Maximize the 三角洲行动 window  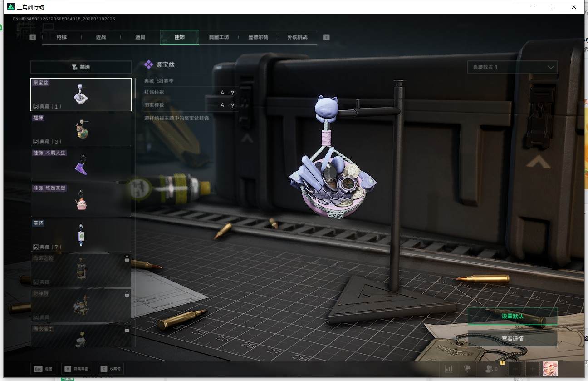(553, 7)
